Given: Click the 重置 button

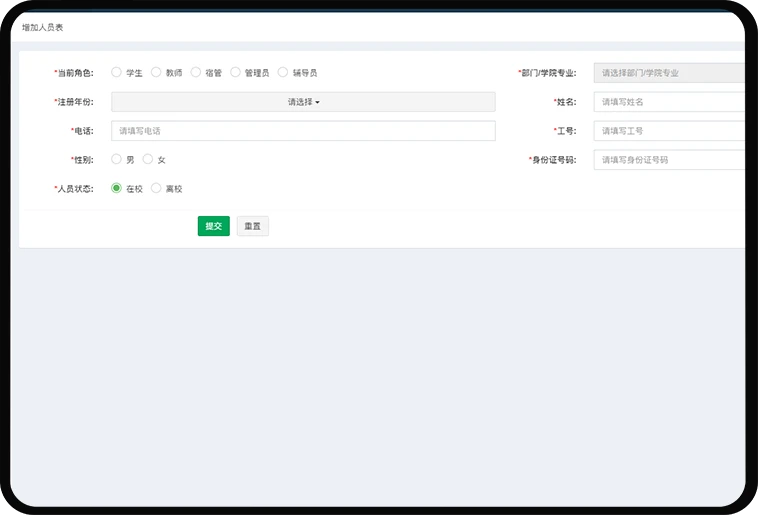Looking at the screenshot, I should coord(252,226).
